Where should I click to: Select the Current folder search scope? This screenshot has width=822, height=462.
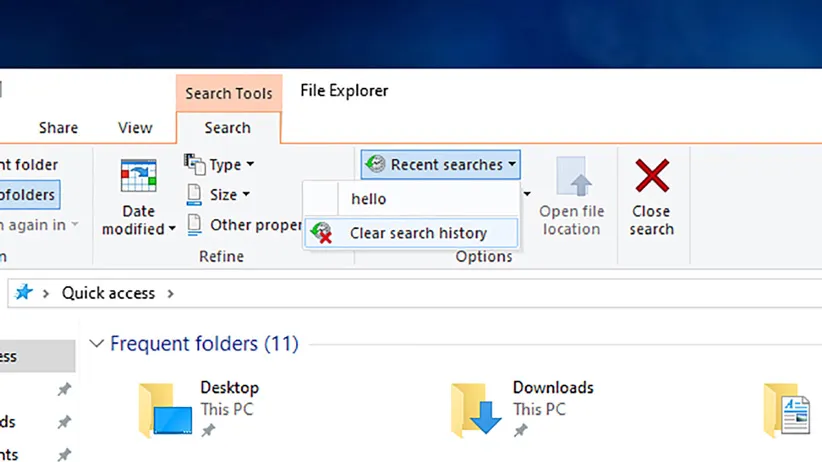tap(28, 165)
